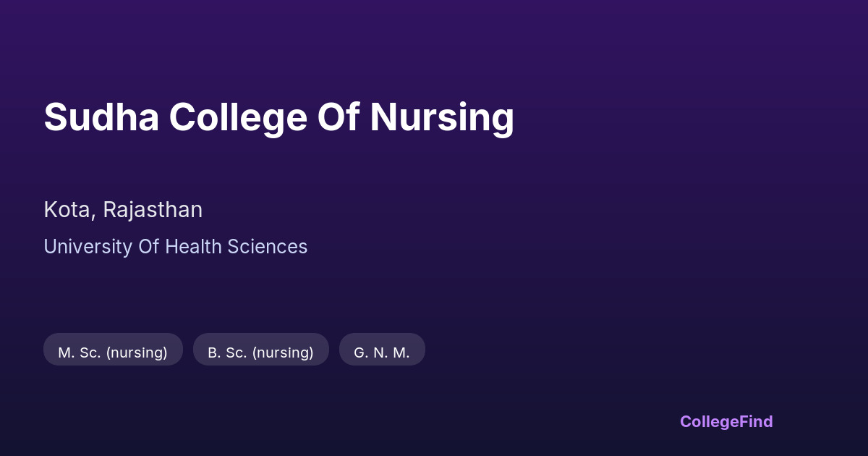Click the word Sudha in the title
Image resolution: width=868 pixels, height=456 pixels.
[x=101, y=117]
